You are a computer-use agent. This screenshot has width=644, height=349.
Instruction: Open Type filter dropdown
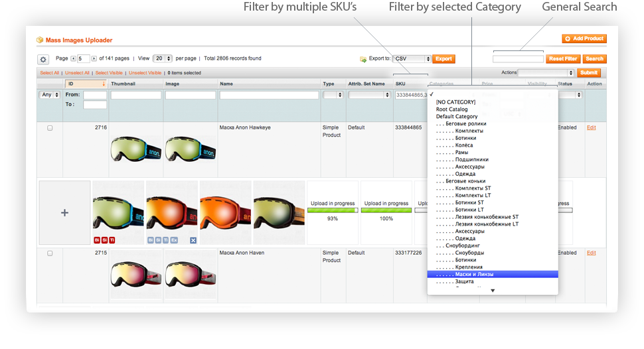pyautogui.click(x=333, y=95)
